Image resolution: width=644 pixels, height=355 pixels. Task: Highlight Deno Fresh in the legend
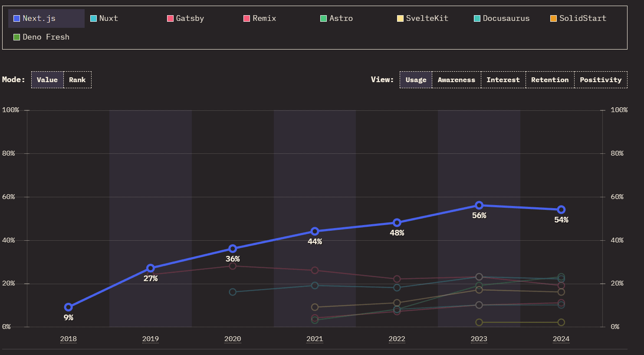[x=42, y=37]
